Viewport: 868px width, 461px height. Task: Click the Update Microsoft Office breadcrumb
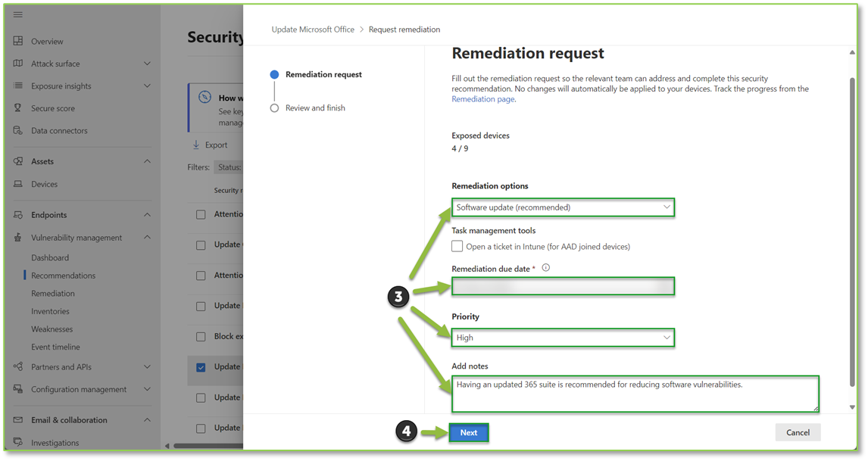[x=313, y=29]
